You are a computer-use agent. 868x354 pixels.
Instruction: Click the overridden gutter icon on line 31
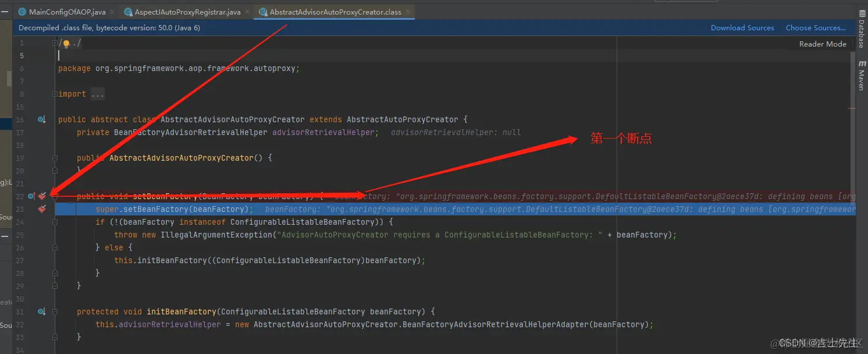click(41, 311)
